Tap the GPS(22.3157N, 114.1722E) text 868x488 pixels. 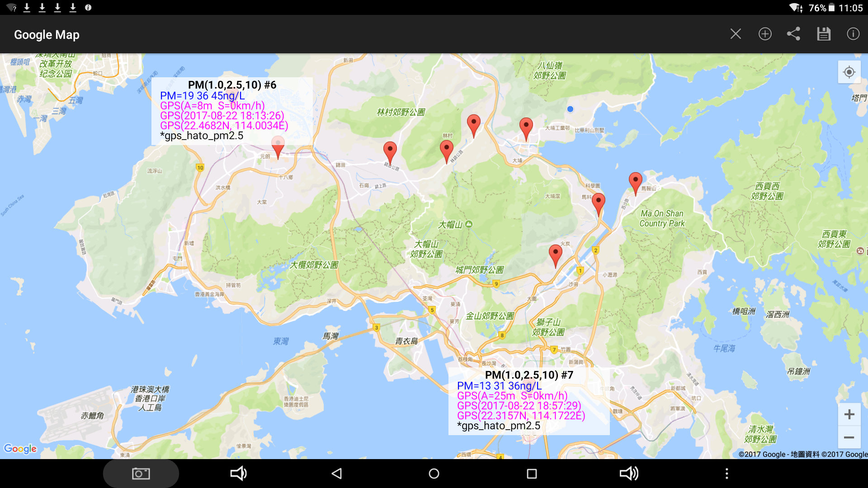(521, 416)
